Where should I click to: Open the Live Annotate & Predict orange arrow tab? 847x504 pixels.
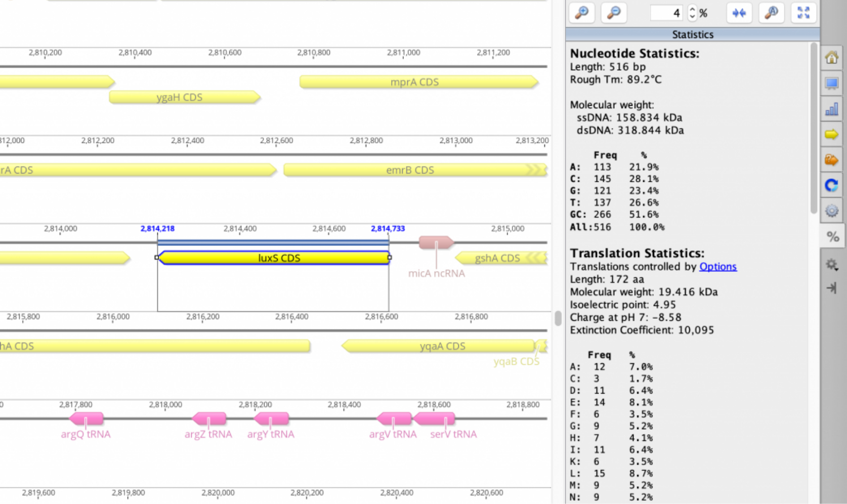(x=832, y=160)
